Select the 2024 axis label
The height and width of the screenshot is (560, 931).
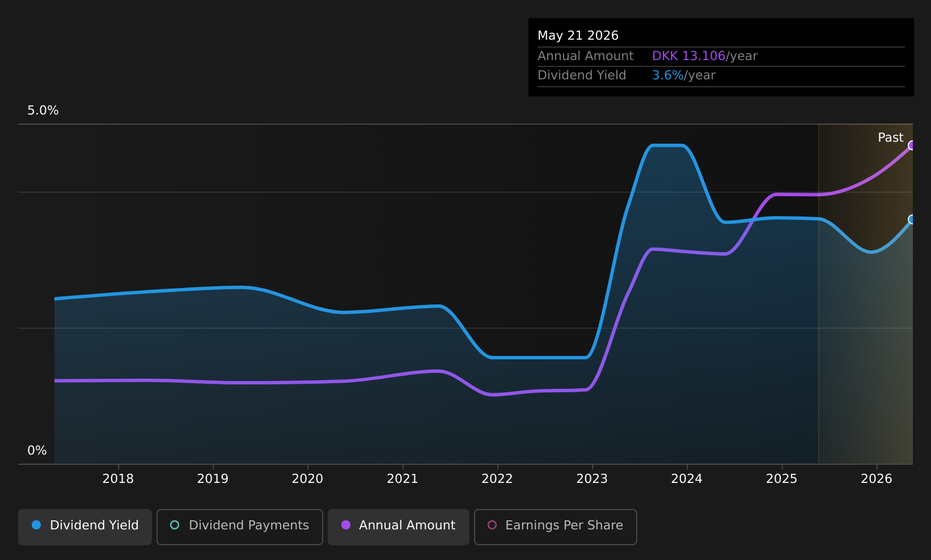[687, 479]
